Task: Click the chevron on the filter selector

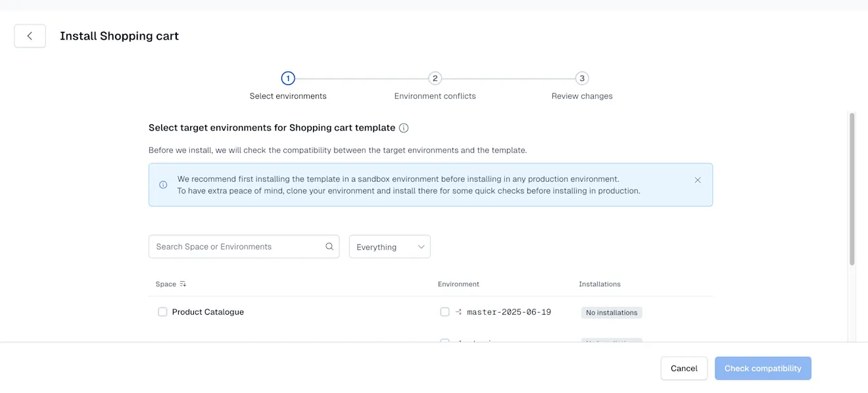Action: pos(421,246)
